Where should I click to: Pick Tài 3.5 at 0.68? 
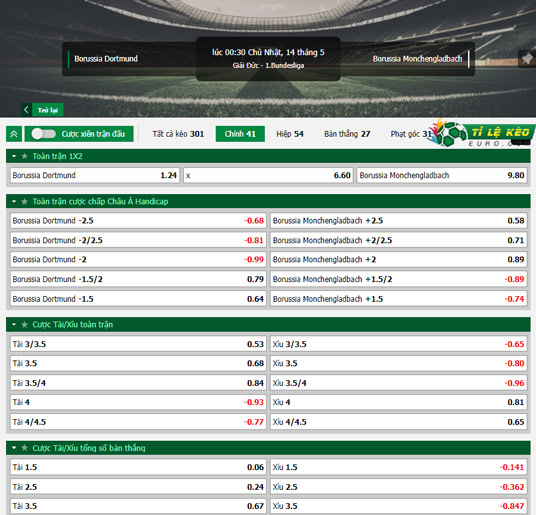click(x=138, y=363)
